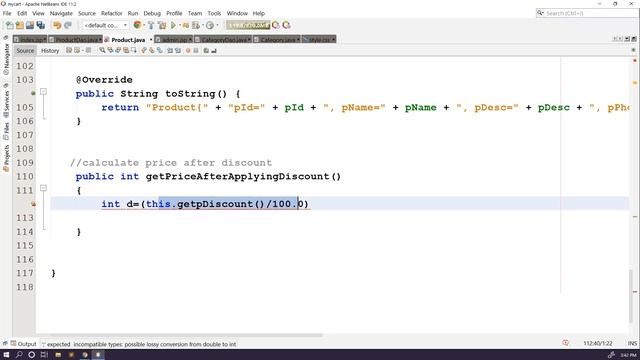640x360 pixels.
Task: Open browser selection dropdown arrow next to Chrome
Action: point(144,25)
